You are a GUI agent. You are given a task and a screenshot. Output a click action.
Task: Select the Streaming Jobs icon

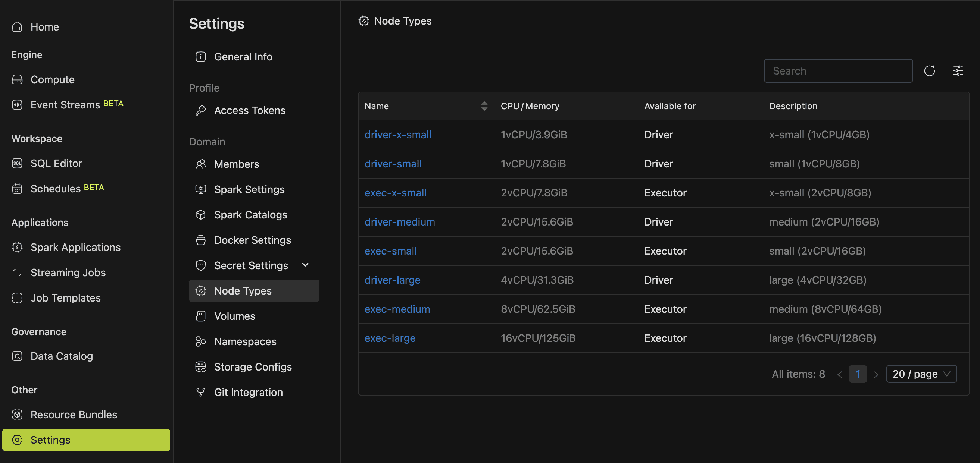[x=17, y=272]
